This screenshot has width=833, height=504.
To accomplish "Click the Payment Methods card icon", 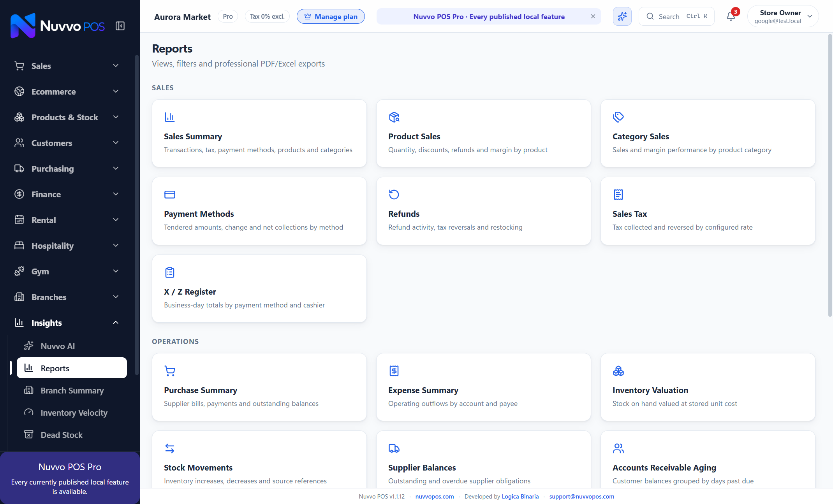I will coord(169,194).
